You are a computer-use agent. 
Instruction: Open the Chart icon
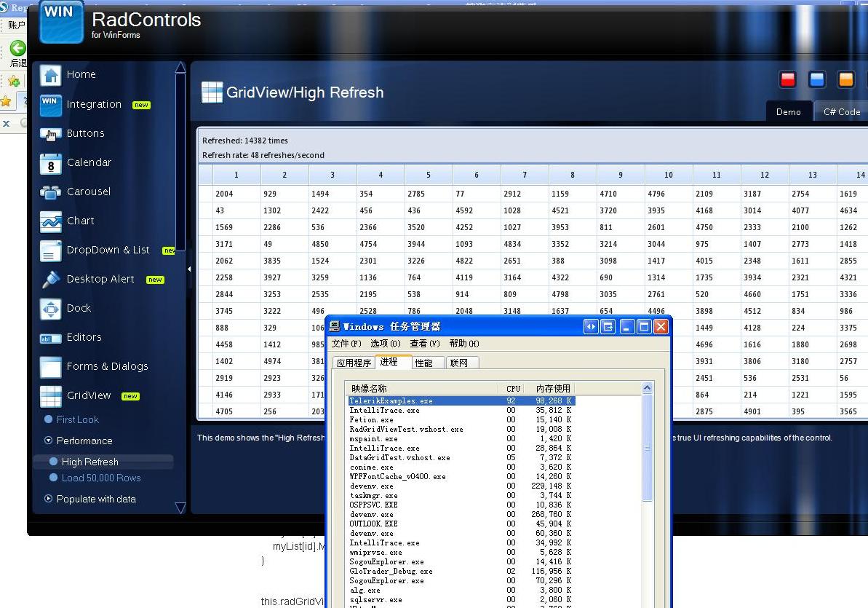point(50,221)
